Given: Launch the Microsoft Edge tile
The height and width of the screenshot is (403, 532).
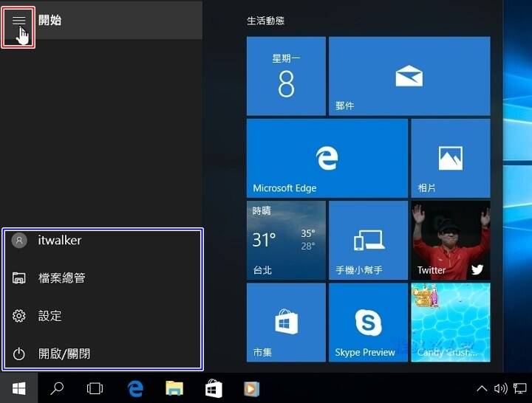Looking at the screenshot, I should (x=327, y=158).
